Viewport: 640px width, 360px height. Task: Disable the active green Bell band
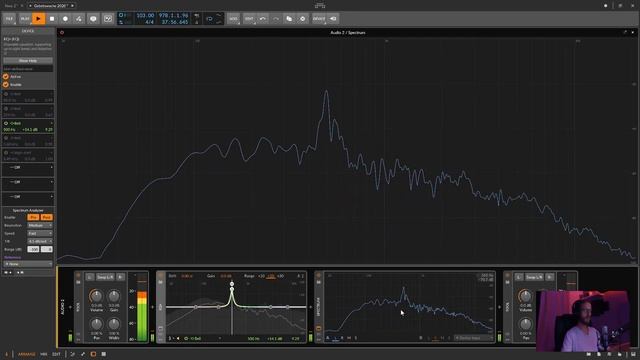coord(6,123)
